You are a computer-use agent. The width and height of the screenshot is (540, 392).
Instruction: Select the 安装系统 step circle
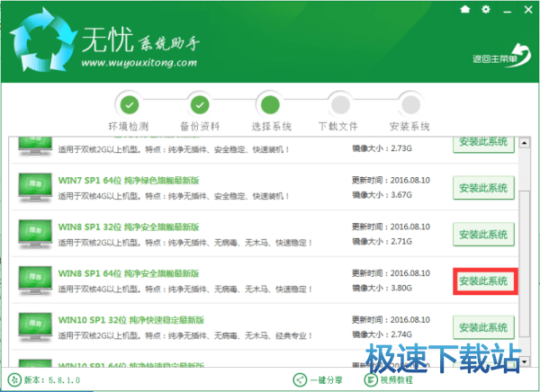tap(411, 105)
